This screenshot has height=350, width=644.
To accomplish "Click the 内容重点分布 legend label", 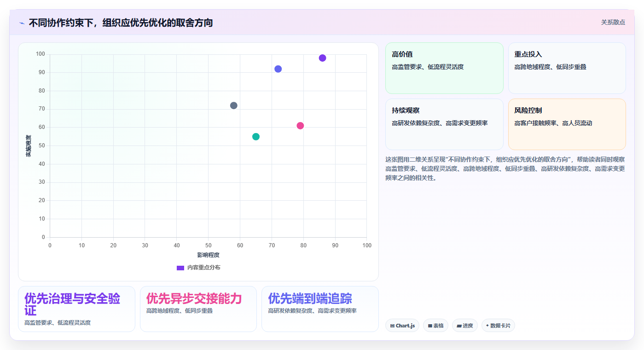I will (x=204, y=268).
